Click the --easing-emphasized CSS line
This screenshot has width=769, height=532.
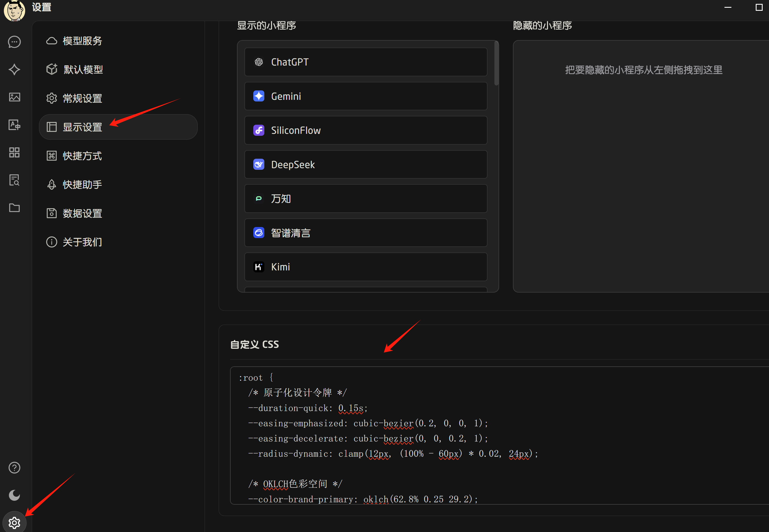tap(368, 423)
